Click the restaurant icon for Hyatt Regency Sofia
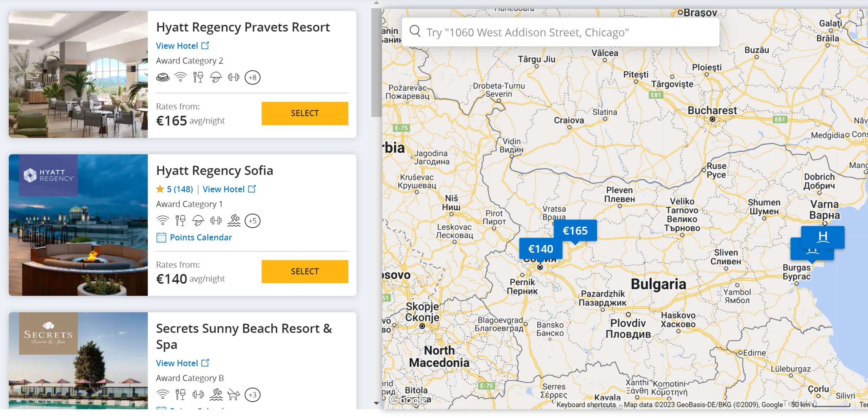868x418 pixels. click(x=180, y=221)
